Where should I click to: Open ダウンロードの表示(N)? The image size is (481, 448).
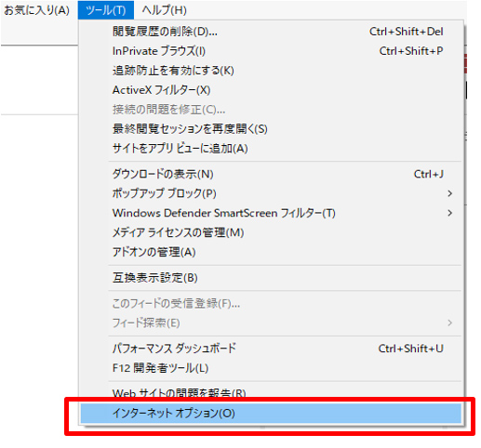[271, 174]
